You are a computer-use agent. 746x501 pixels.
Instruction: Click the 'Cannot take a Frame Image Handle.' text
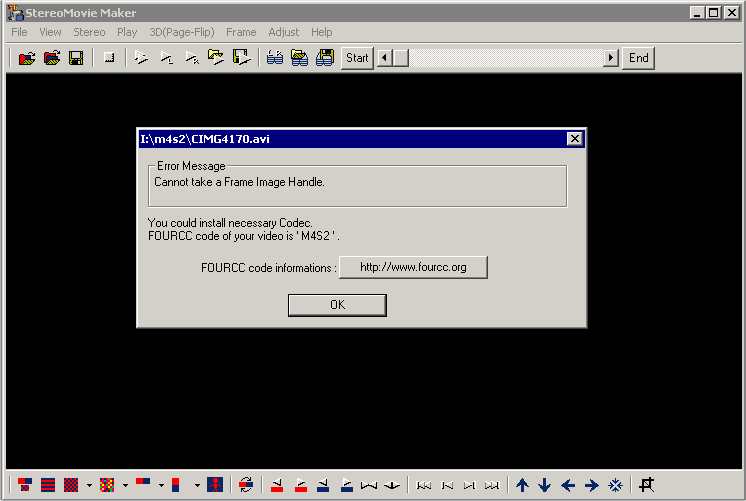point(239,182)
